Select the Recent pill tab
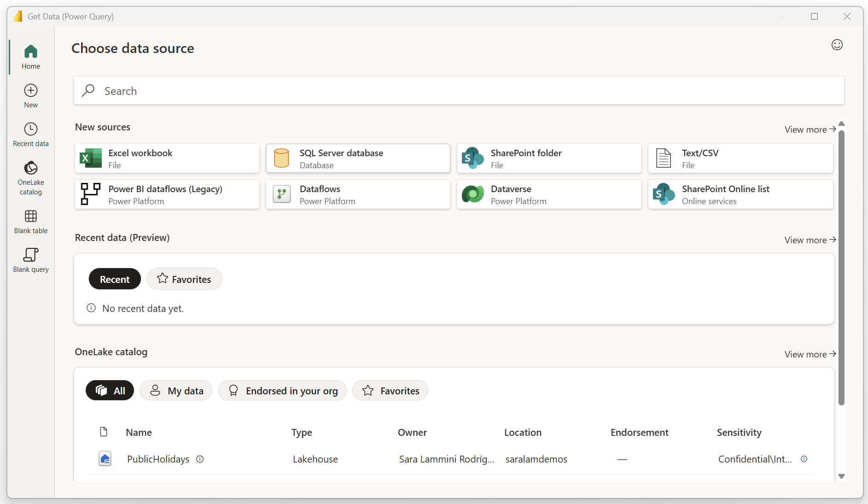This screenshot has width=868, height=504. pos(115,279)
